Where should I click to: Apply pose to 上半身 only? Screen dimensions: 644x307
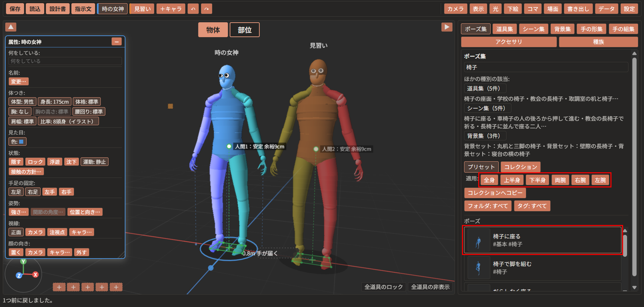(512, 180)
